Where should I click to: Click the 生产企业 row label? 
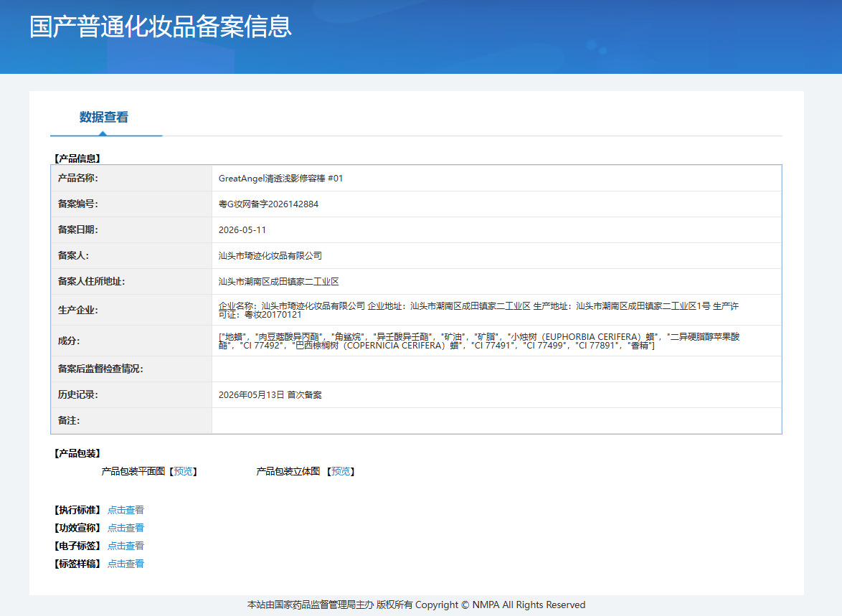click(x=78, y=310)
